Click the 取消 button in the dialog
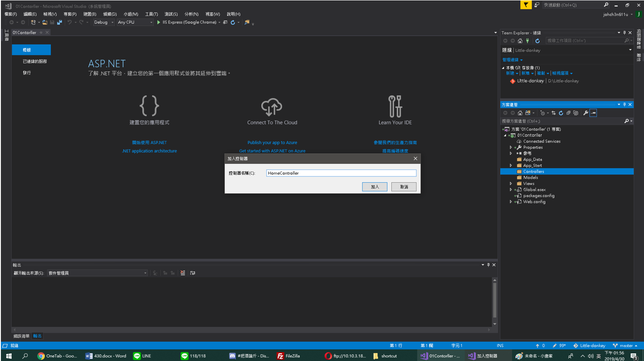 coord(404,187)
